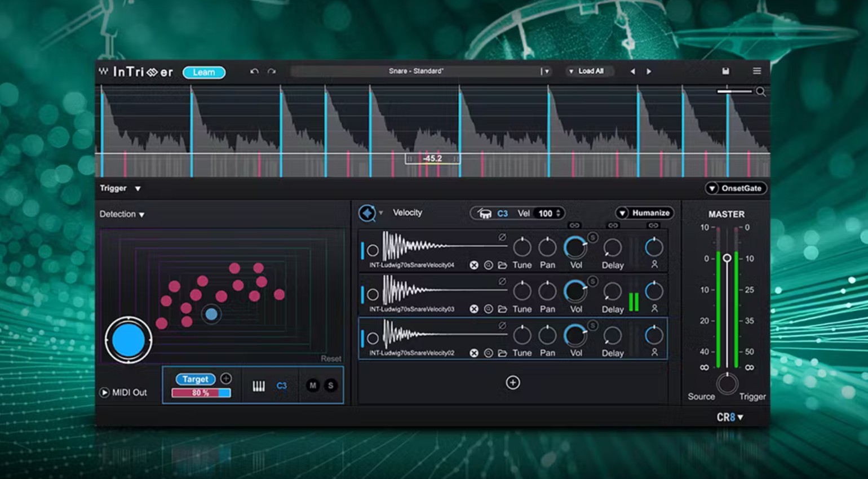Remove the SnareVelocity02 sample
This screenshot has width=868, height=479.
[x=474, y=353]
